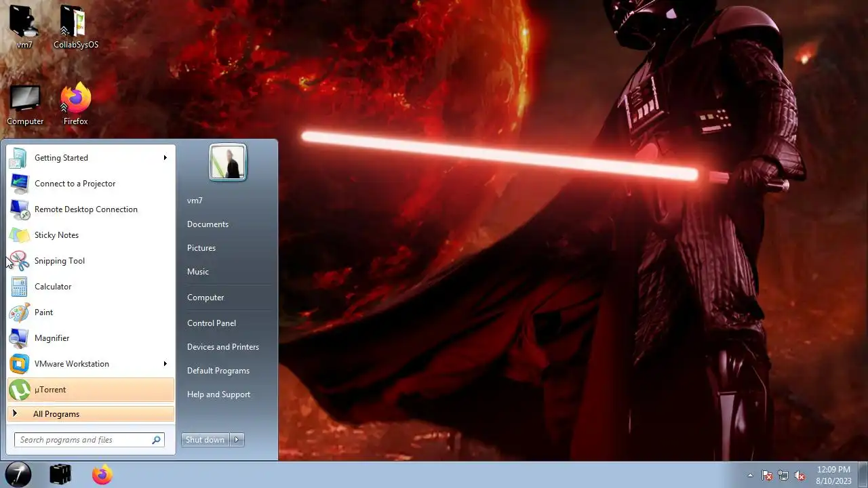Open Documents from the Start menu
Image resolution: width=868 pixels, height=488 pixels.
pyautogui.click(x=208, y=224)
